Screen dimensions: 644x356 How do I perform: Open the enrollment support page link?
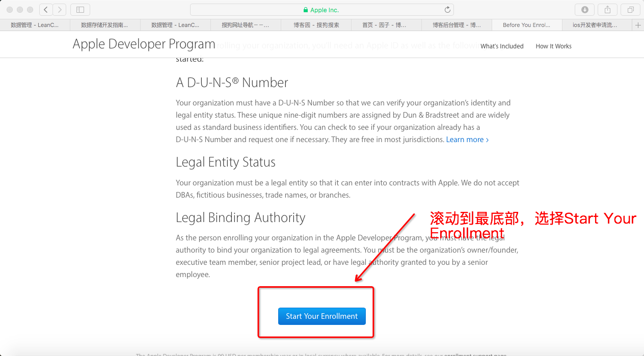(x=475, y=354)
